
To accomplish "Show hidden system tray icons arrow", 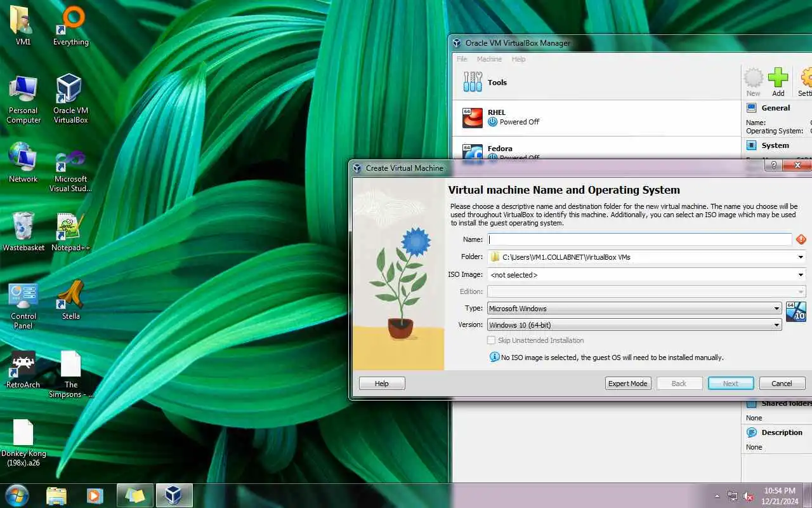I will coord(717,496).
